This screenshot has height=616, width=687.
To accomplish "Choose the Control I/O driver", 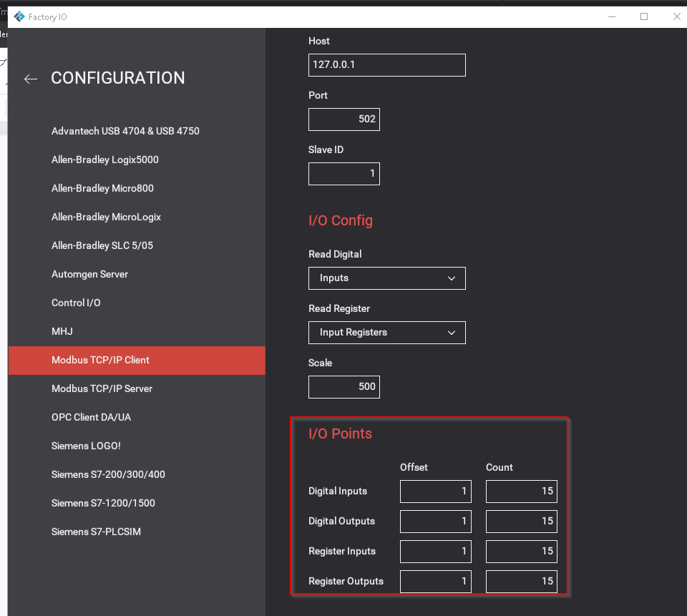I will (x=76, y=303).
